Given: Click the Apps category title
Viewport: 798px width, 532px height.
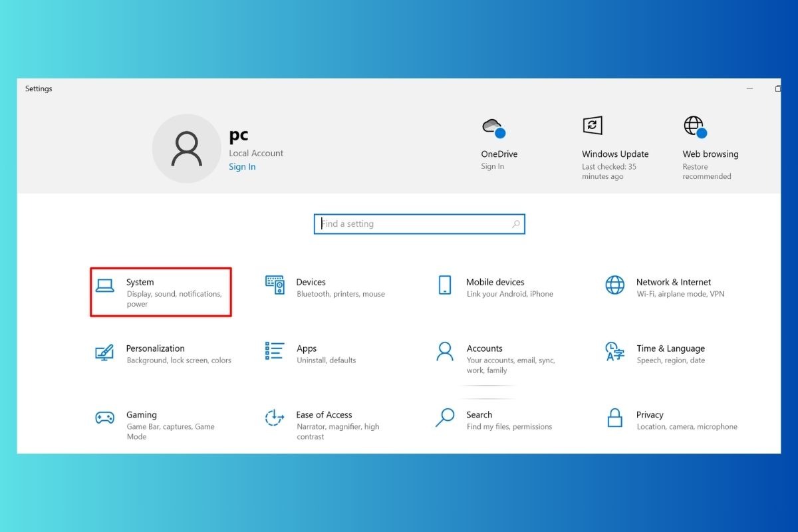Looking at the screenshot, I should click(307, 348).
